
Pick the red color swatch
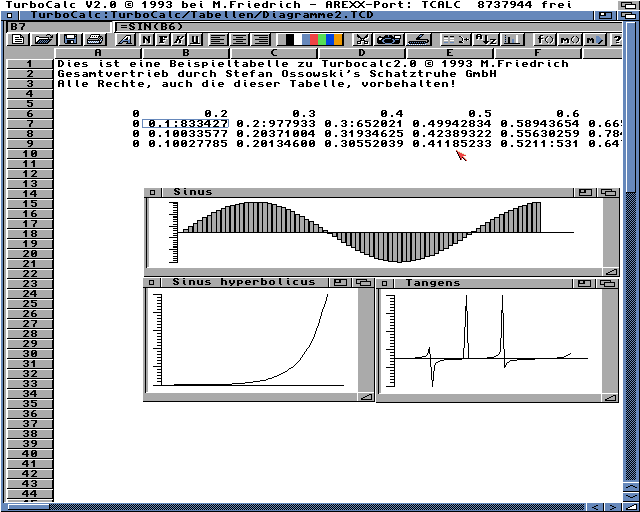(314, 40)
